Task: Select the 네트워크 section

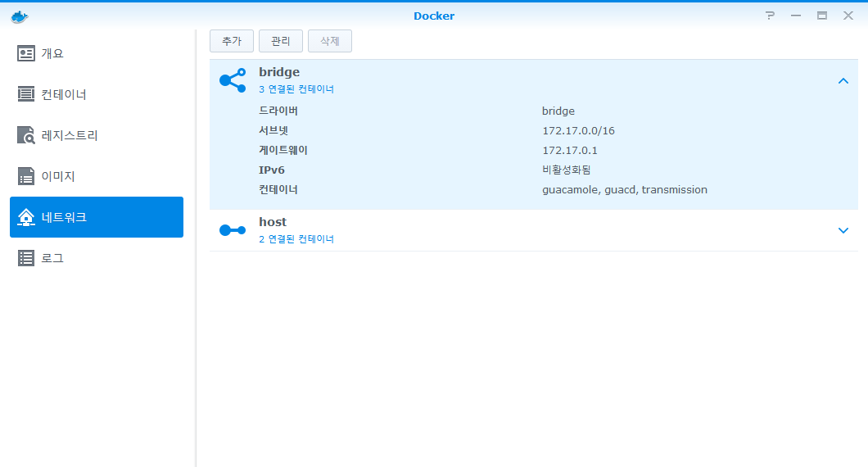Action: [97, 217]
